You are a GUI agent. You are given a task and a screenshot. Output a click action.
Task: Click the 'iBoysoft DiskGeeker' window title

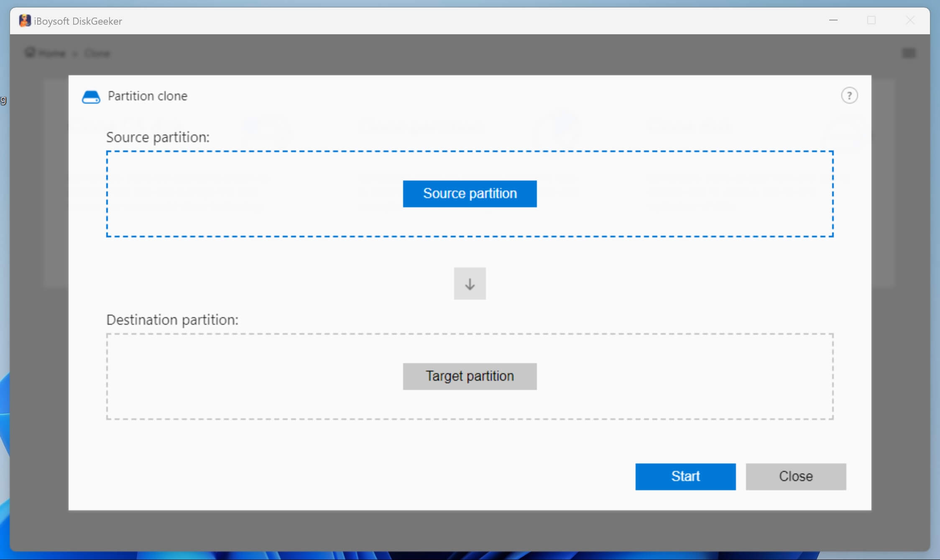(x=78, y=21)
